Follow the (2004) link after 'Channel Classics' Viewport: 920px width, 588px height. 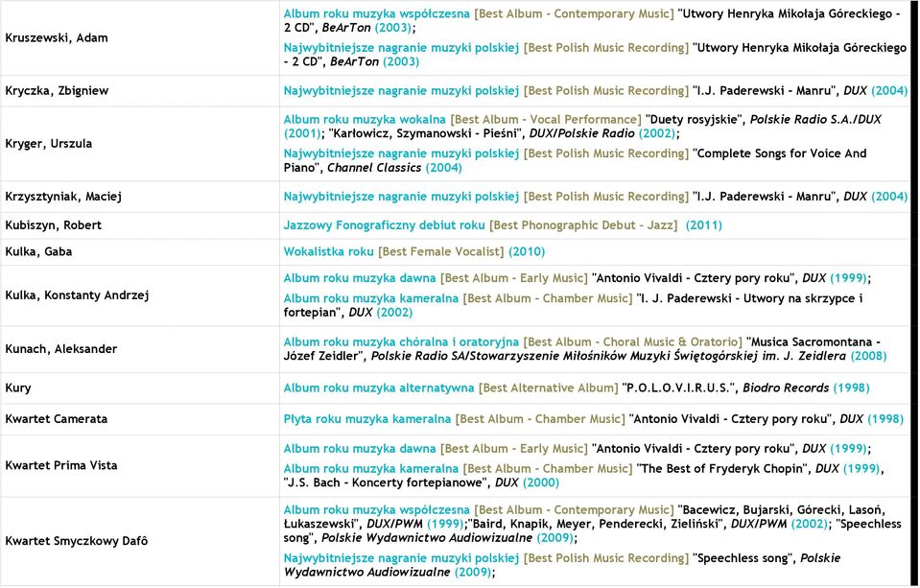coord(443,168)
